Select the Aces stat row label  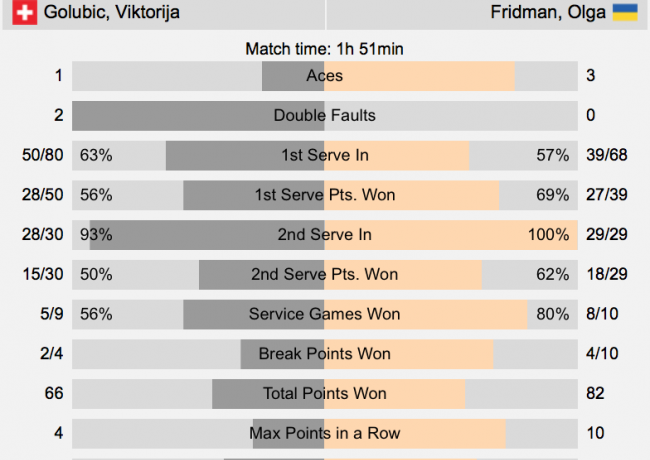pos(325,76)
